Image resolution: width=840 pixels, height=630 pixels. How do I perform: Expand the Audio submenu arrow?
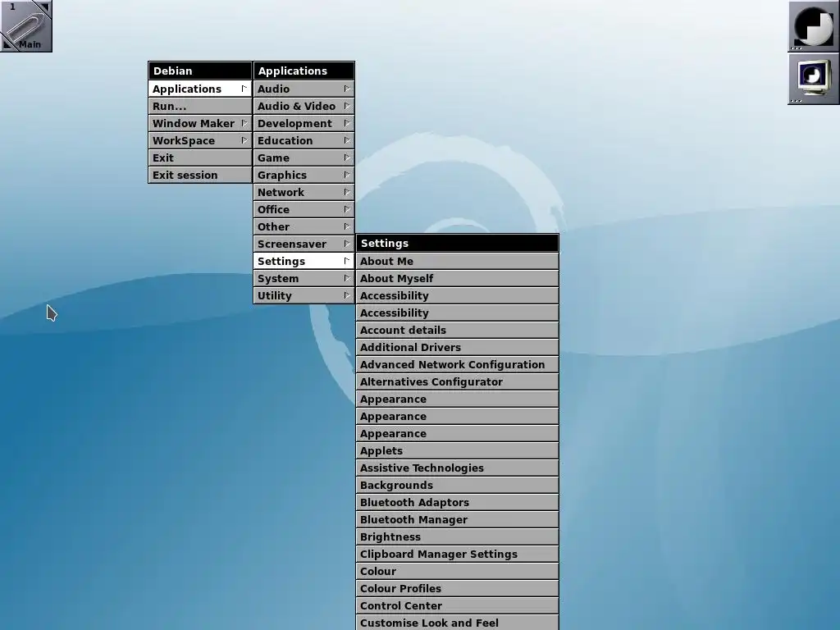347,89
